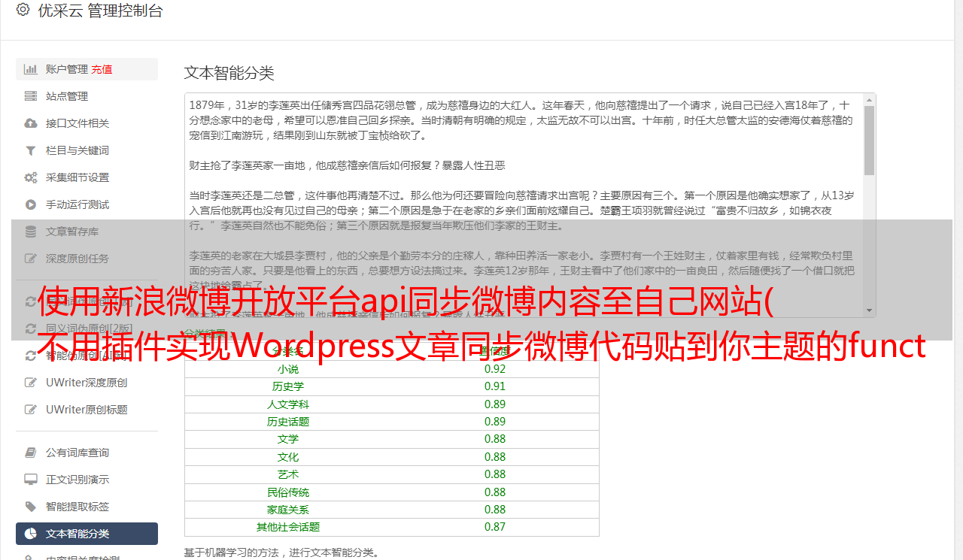
Task: Click the pencil icon beside UWriter深度原创
Action: 31,383
